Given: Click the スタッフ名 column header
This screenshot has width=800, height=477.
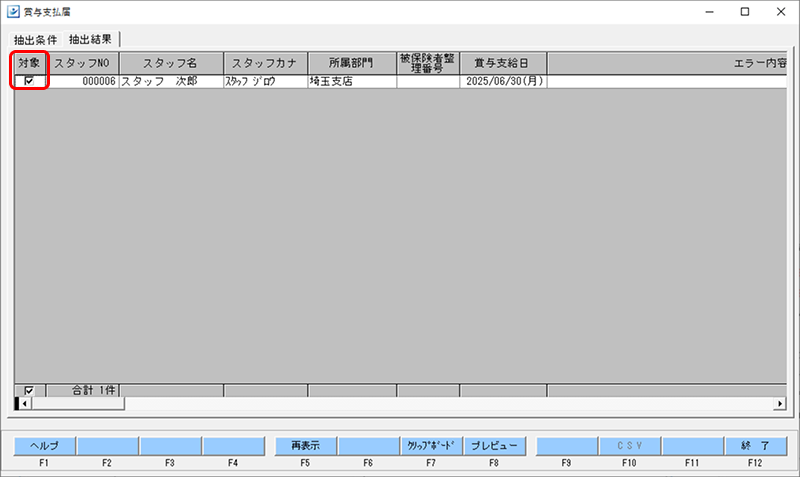Looking at the screenshot, I should point(171,63).
